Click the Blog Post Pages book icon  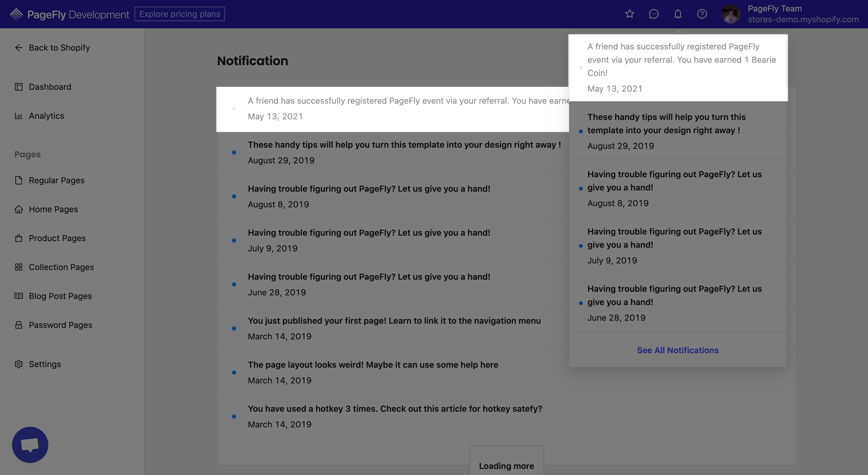(x=18, y=296)
